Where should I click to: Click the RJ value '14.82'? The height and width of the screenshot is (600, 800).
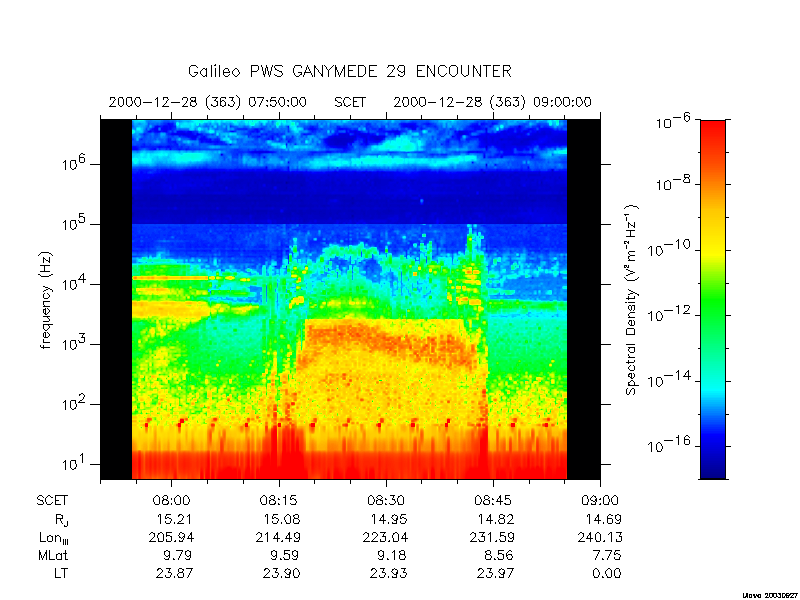tap(496, 519)
